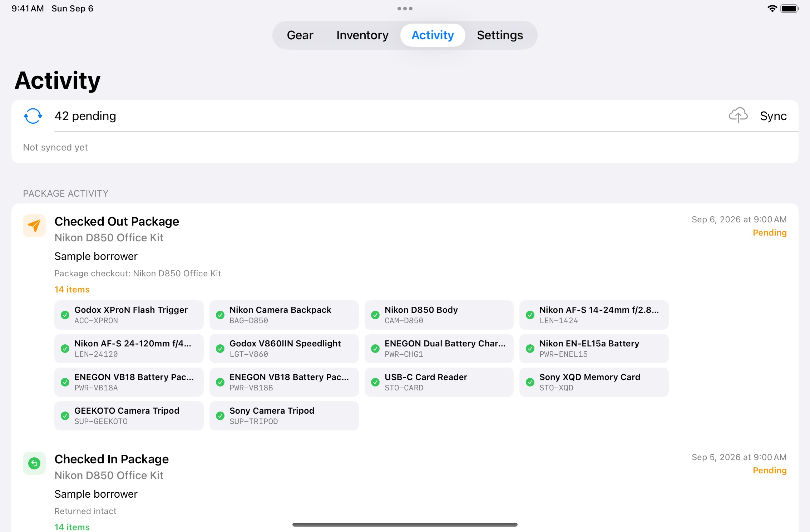
Task: Click the Sep 5, 2026 at 9:00 AM timestamp
Action: [x=739, y=457]
